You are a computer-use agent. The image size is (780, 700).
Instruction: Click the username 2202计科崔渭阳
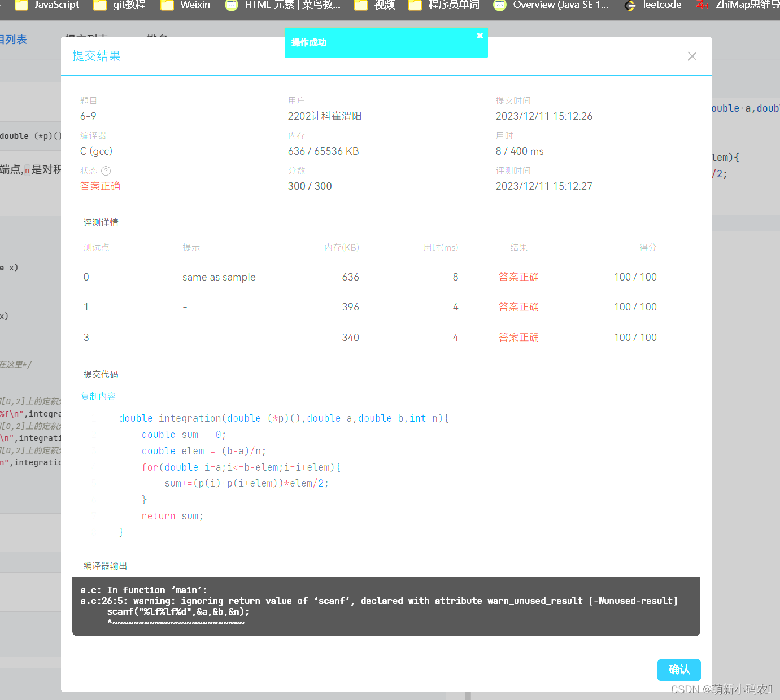coord(325,116)
